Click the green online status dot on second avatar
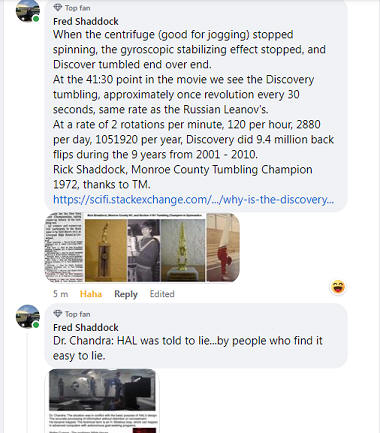This screenshot has height=433, width=380. pyautogui.click(x=36, y=325)
